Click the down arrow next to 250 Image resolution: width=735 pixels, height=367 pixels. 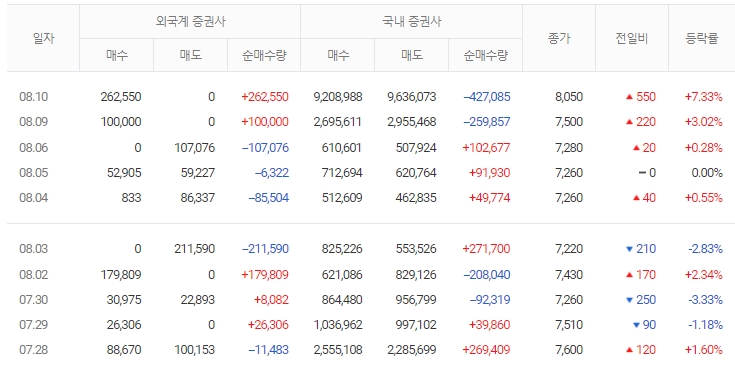(x=630, y=300)
